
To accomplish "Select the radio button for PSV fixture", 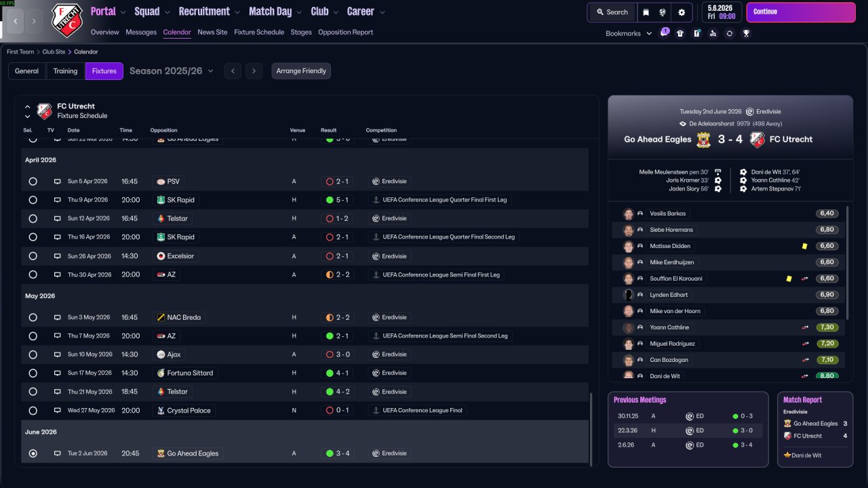I will [33, 182].
